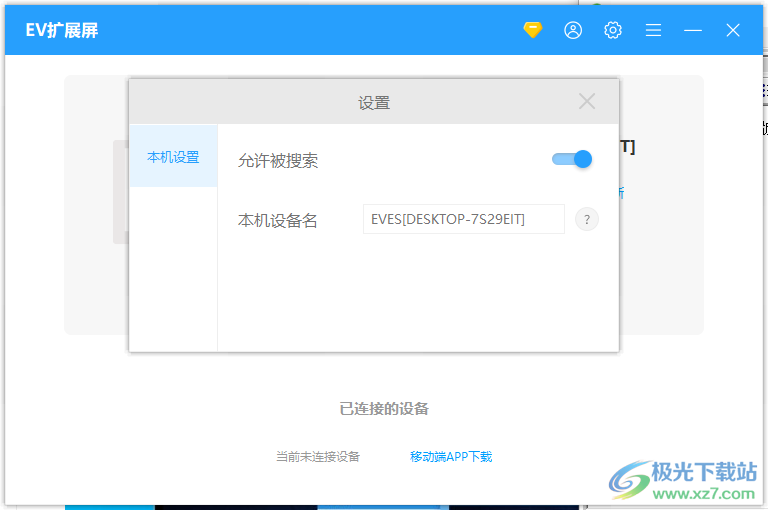Viewport: 768px width, 510px height.
Task: Close the EV扩展屏 main window
Action: coord(733,30)
